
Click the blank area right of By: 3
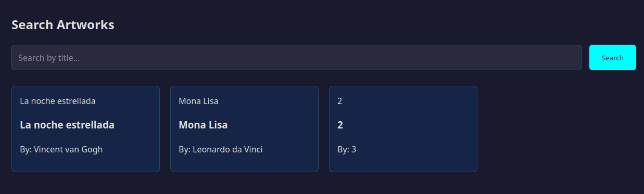(x=416, y=149)
